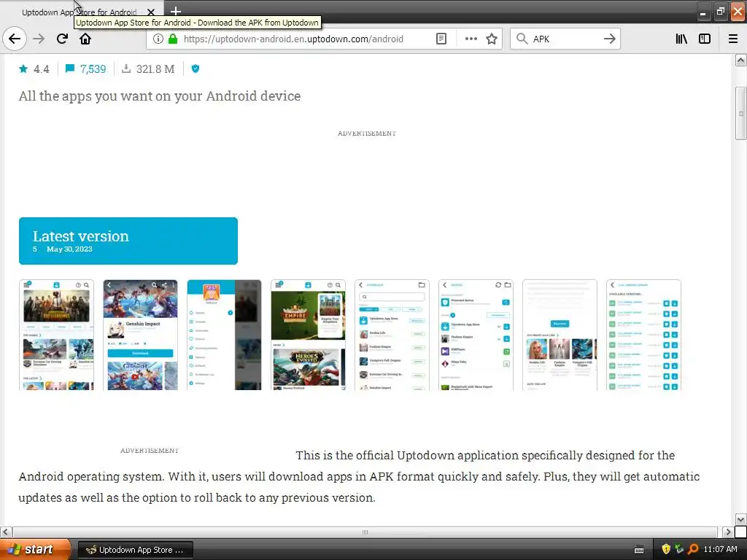The height and width of the screenshot is (560, 747).
Task: Open the downloads search list screenshot
Action: 392,335
